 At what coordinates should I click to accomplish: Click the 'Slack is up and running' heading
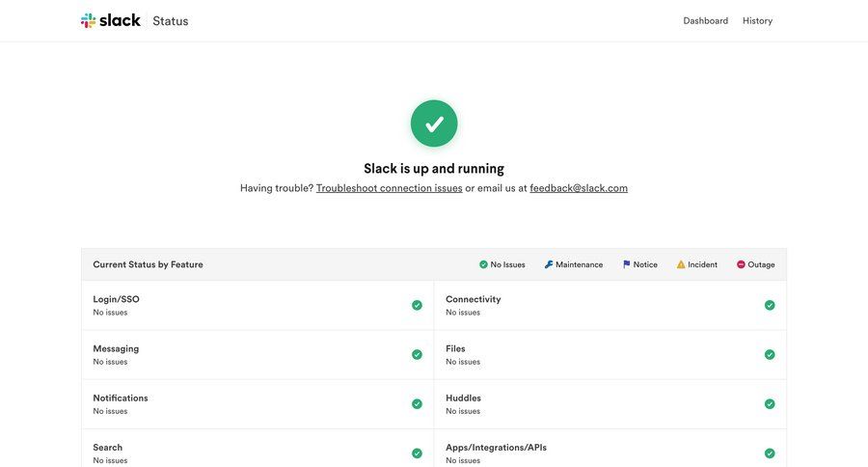434,169
